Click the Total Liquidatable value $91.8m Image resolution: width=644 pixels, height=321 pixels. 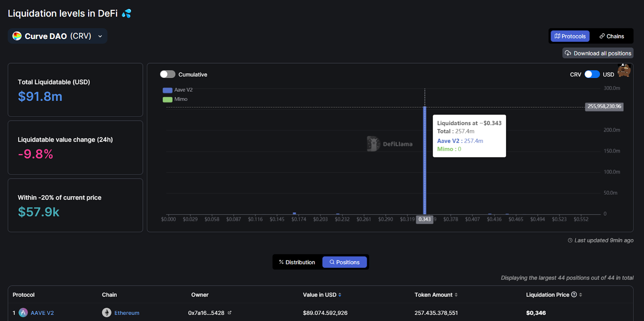click(40, 97)
